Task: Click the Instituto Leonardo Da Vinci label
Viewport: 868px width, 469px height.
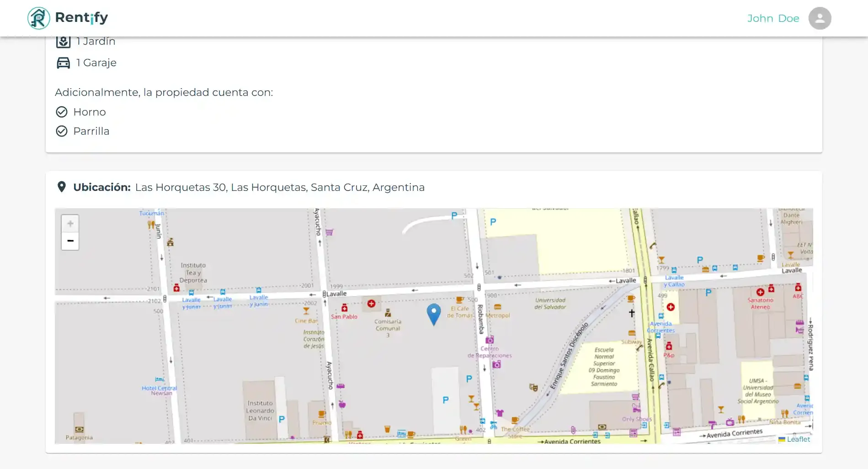Action: [260, 411]
